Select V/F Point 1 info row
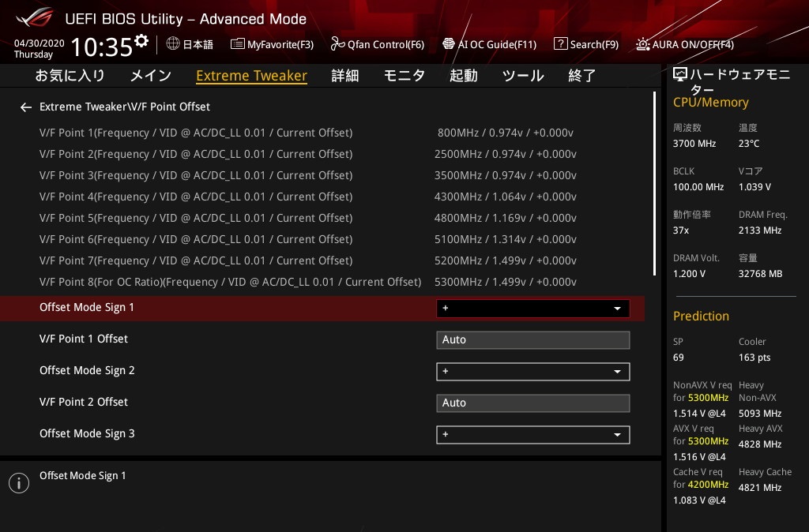Viewport: 809px width, 532px height. [x=322, y=133]
